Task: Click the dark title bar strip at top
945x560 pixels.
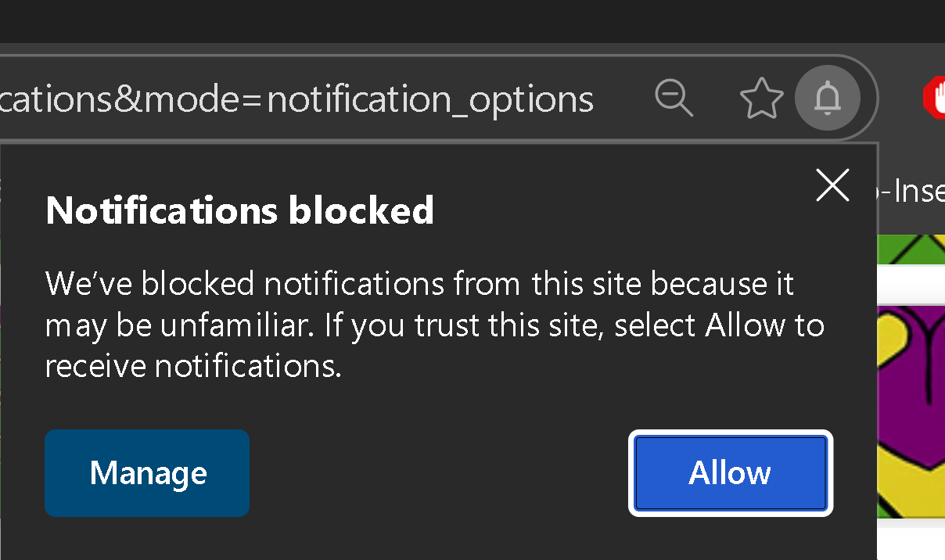Action: coord(469,20)
